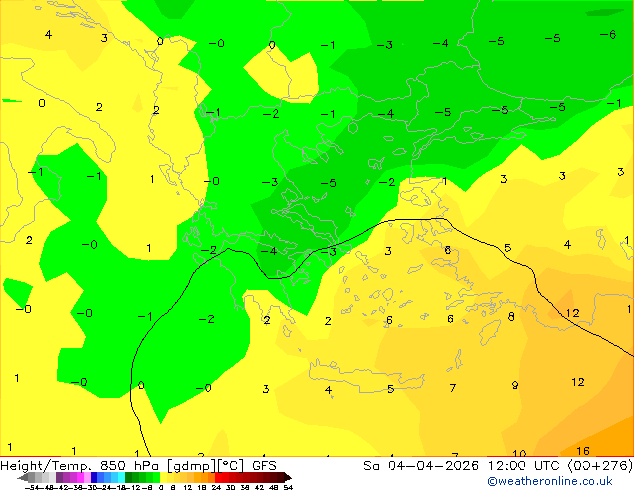Click the chart title 'Height/Temp. 850 hPa [gdmp][°C] GFS'

click(138, 466)
